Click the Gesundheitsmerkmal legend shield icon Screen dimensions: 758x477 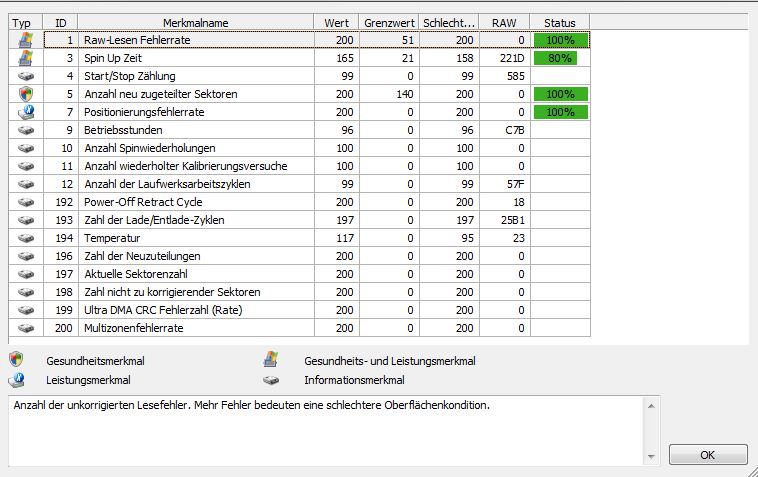point(16,359)
